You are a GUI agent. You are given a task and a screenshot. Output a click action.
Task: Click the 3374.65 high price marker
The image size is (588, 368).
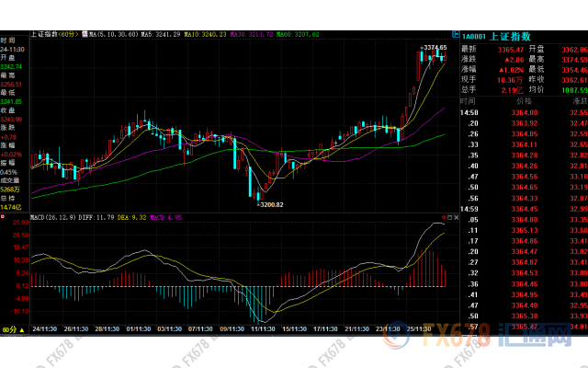click(435, 47)
